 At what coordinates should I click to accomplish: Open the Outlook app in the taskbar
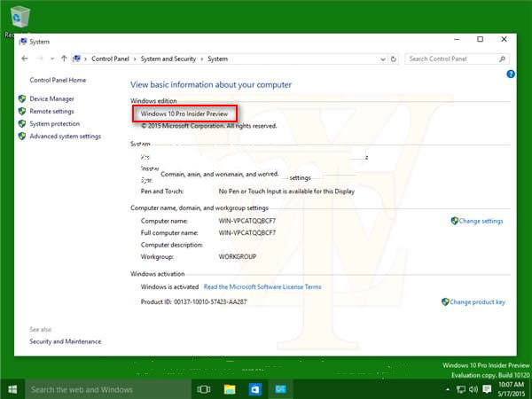pyautogui.click(x=254, y=389)
